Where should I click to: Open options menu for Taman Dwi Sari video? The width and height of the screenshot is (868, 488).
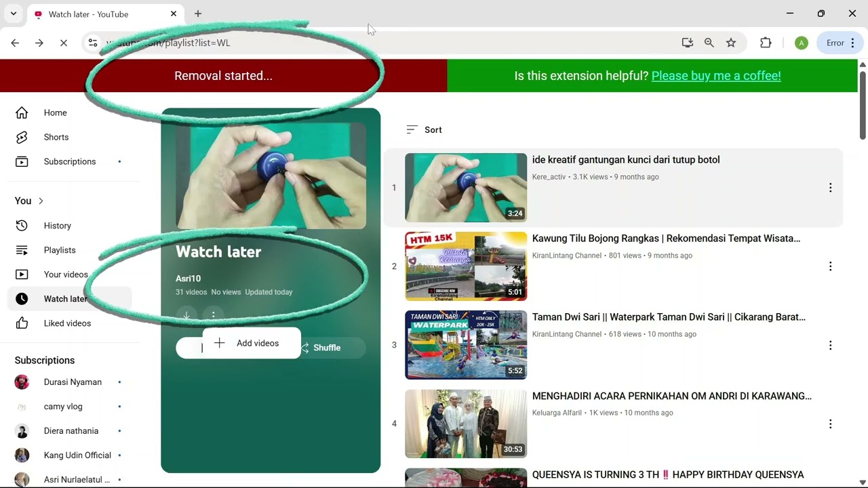click(x=830, y=345)
